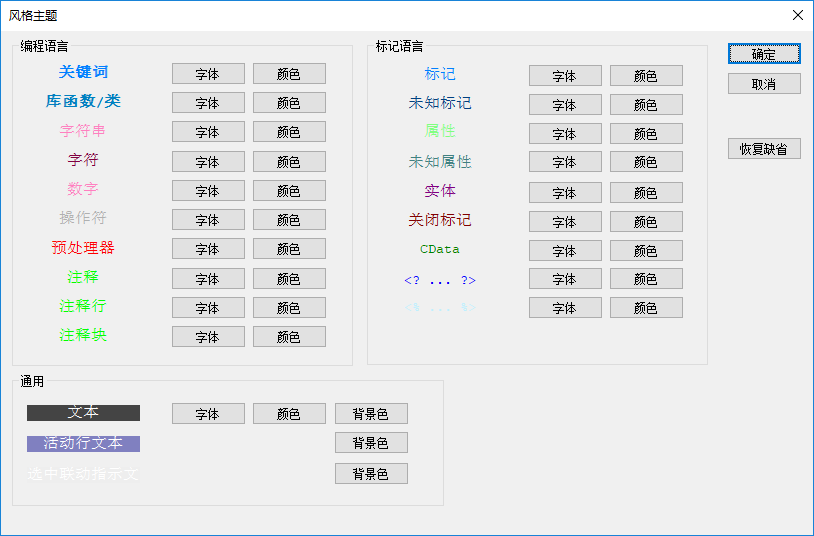Click 字体 next to 注释
This screenshot has width=814, height=536.
point(208,279)
